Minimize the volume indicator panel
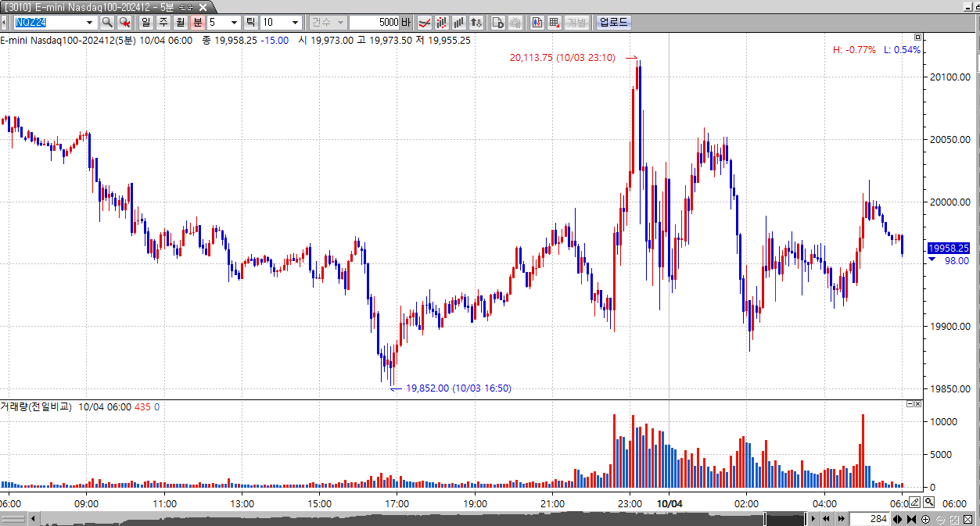Screen dimensions: 980x526 point(910,404)
